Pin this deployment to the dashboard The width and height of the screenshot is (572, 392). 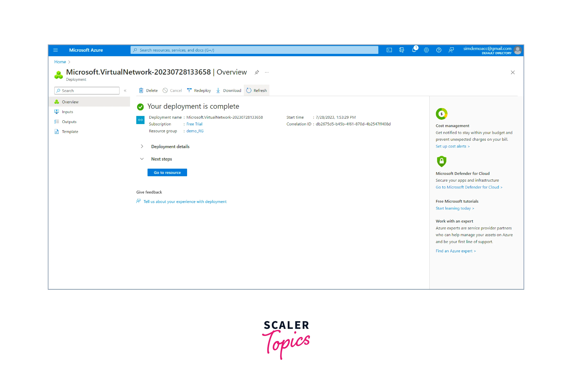257,72
